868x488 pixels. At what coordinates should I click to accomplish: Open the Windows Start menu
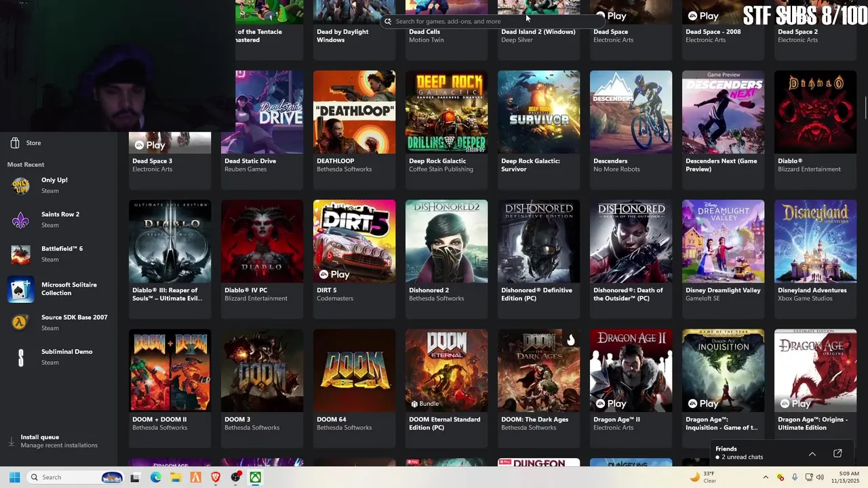(14, 477)
